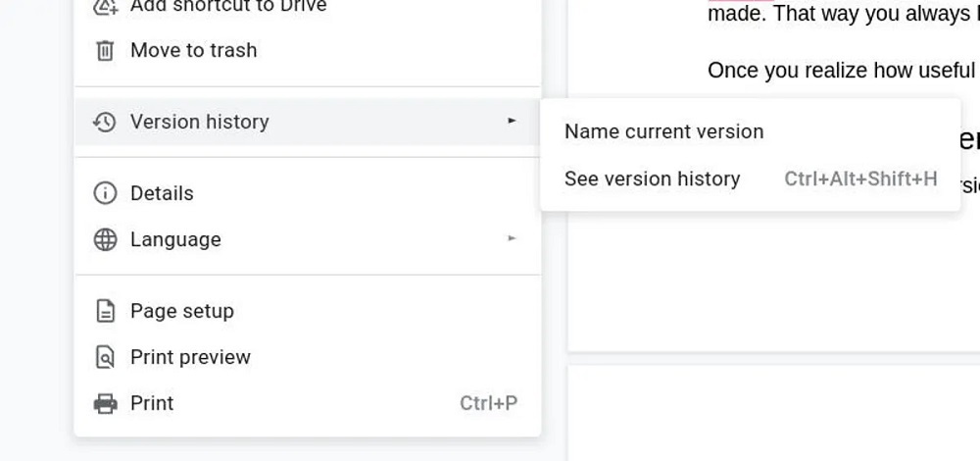
Task: Click the Language globe icon
Action: (105, 239)
